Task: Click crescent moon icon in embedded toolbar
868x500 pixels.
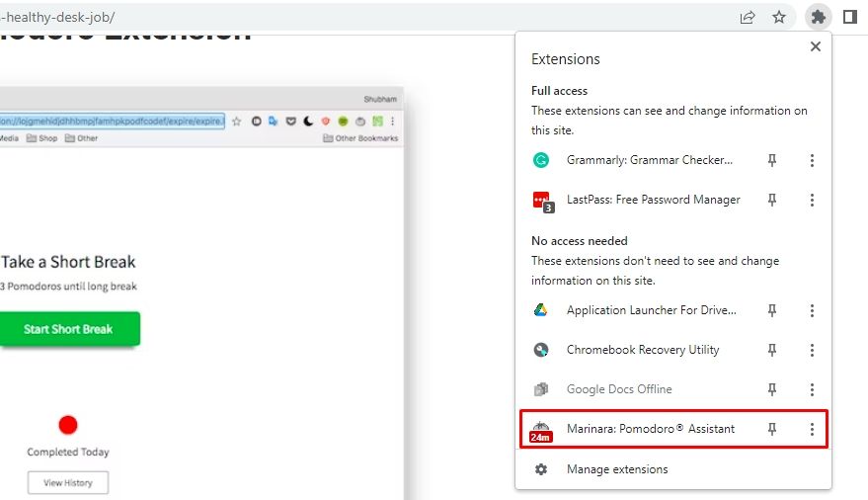Action: (308, 122)
